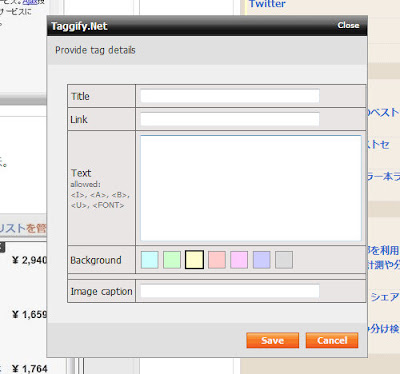This screenshot has height=374, width=400.
Task: Select the light gray background swatch
Action: [284, 260]
